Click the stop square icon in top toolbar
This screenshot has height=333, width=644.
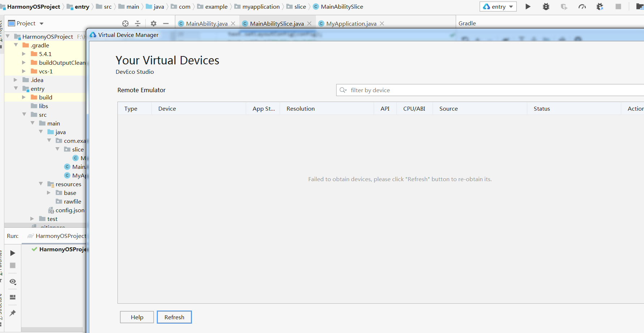click(x=618, y=7)
